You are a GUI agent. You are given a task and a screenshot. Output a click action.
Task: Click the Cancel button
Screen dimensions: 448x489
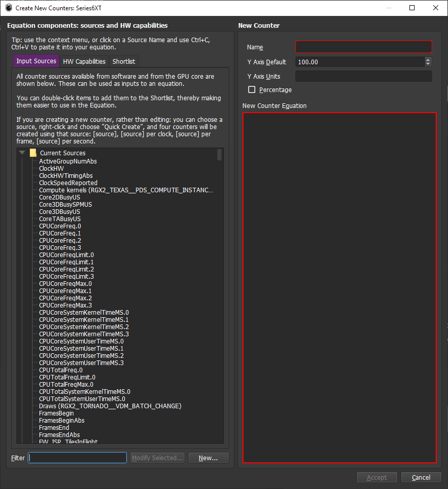[x=421, y=477]
